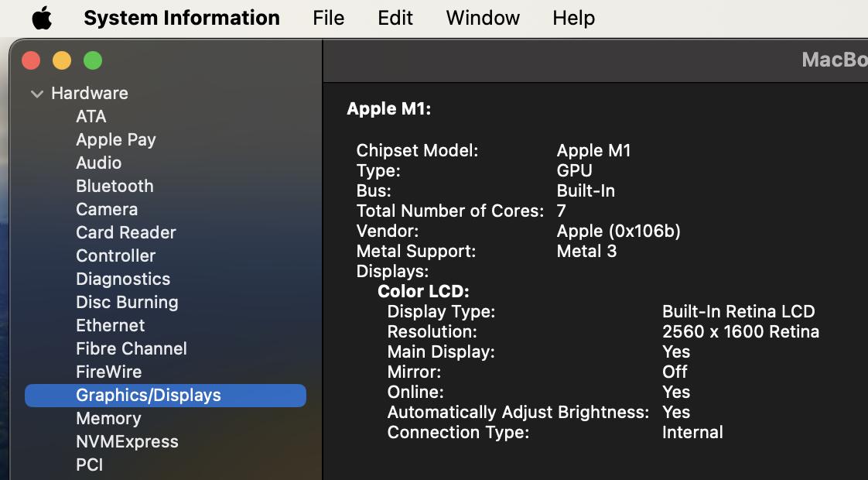Click the 'Online:' label
This screenshot has width=868, height=480.
[x=415, y=393]
